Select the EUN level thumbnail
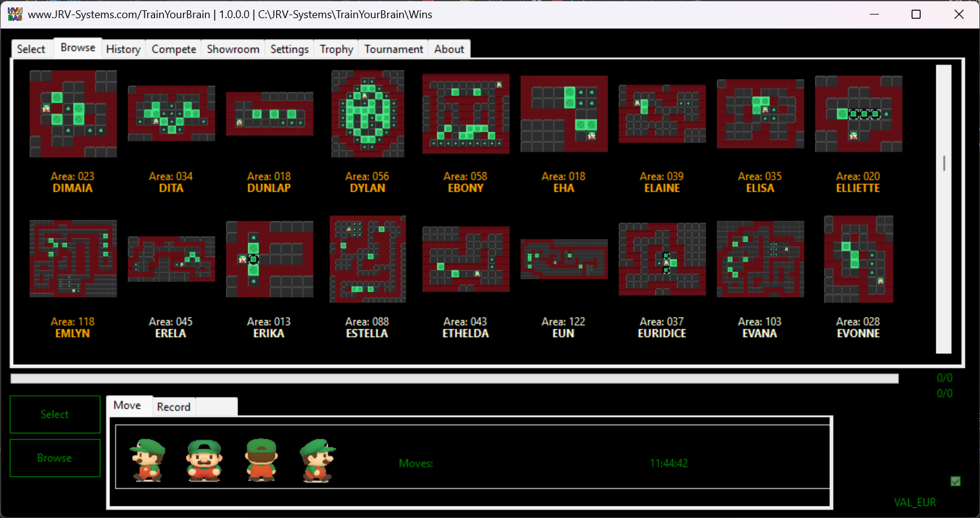This screenshot has height=518, width=980. [x=564, y=259]
